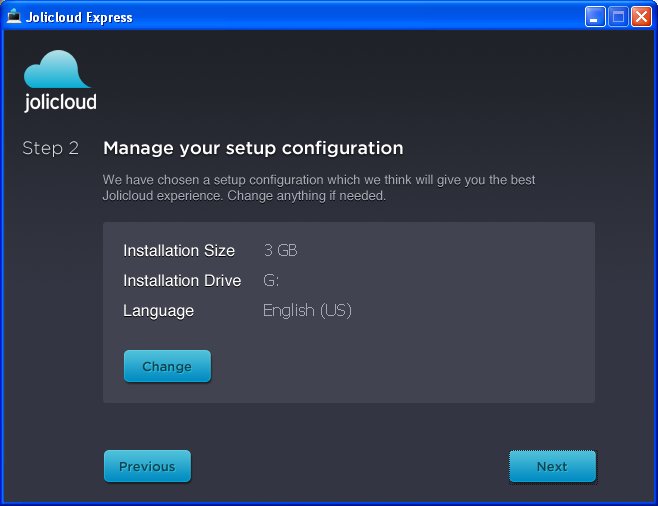Click the "Language" label
Viewport: 658px width, 506px height.
[x=159, y=311]
